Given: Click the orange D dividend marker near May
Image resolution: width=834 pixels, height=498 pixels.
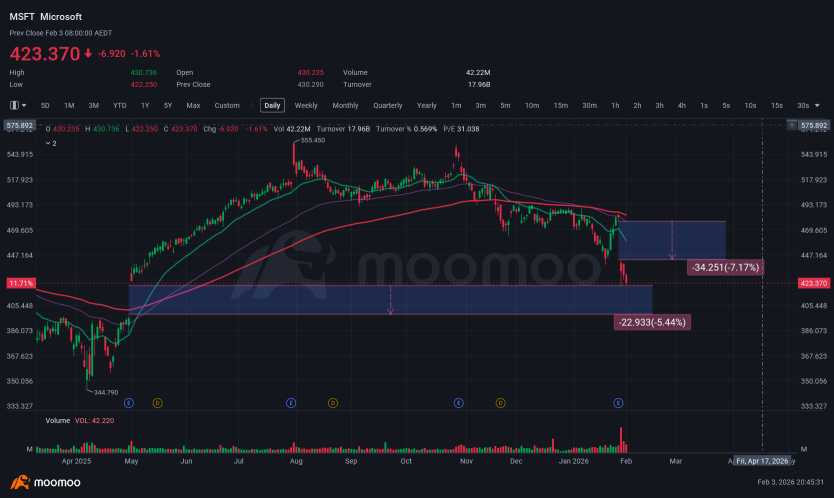Looking at the screenshot, I should pyautogui.click(x=157, y=403).
